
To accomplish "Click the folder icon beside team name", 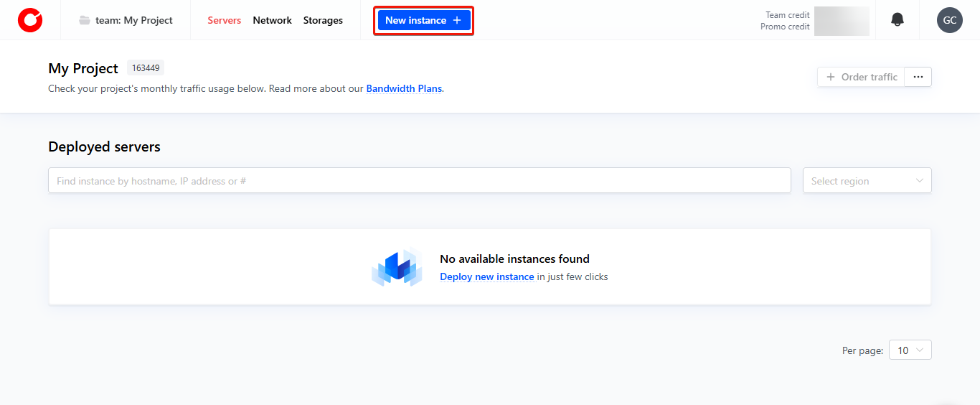I will (x=85, y=20).
